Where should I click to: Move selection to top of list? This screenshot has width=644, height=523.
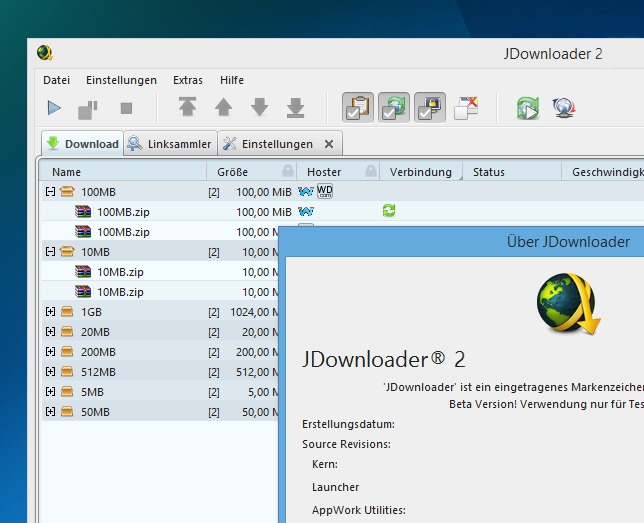(187, 107)
